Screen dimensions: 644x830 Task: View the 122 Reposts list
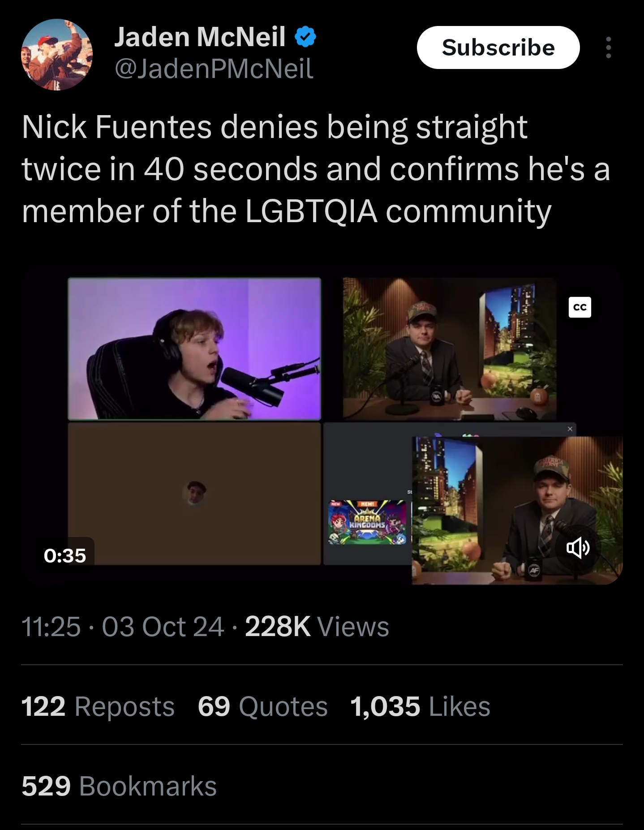tap(98, 706)
